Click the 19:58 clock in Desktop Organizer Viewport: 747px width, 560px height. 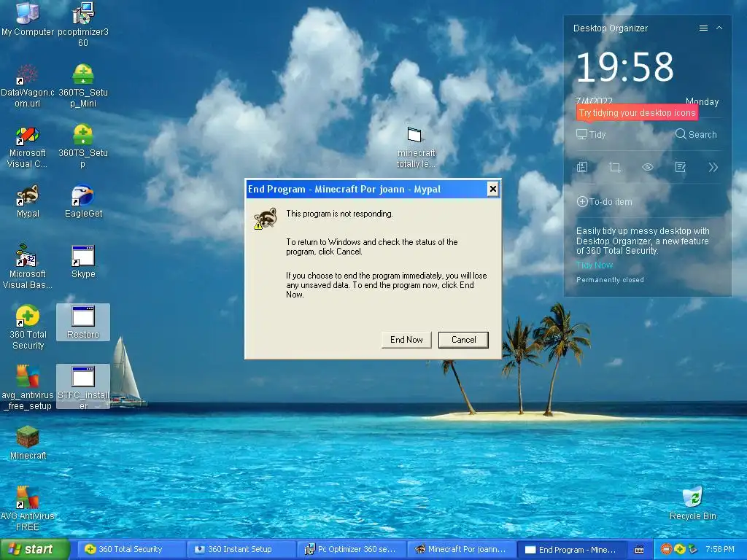624,67
